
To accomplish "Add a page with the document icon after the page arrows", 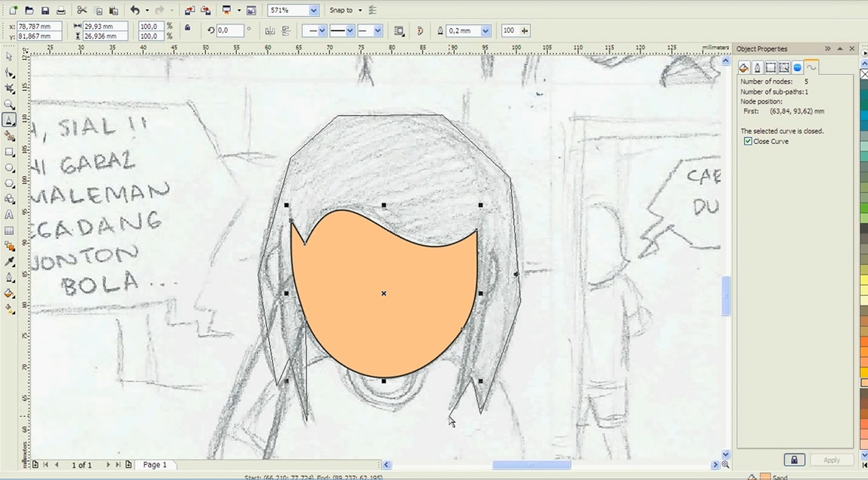I will [129, 464].
